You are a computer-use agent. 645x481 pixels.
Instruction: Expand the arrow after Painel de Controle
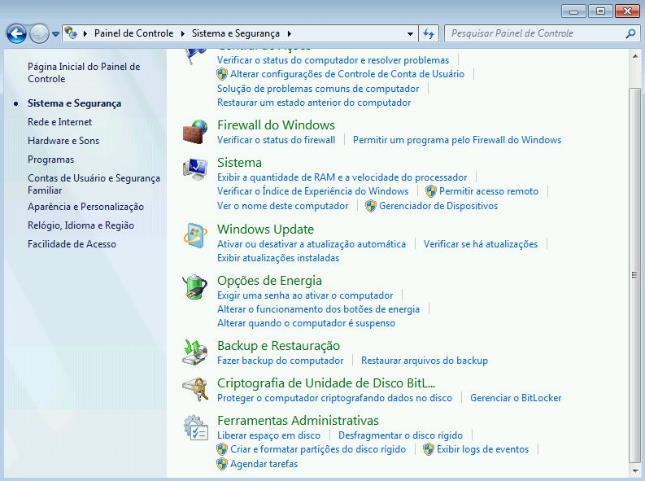(x=182, y=34)
